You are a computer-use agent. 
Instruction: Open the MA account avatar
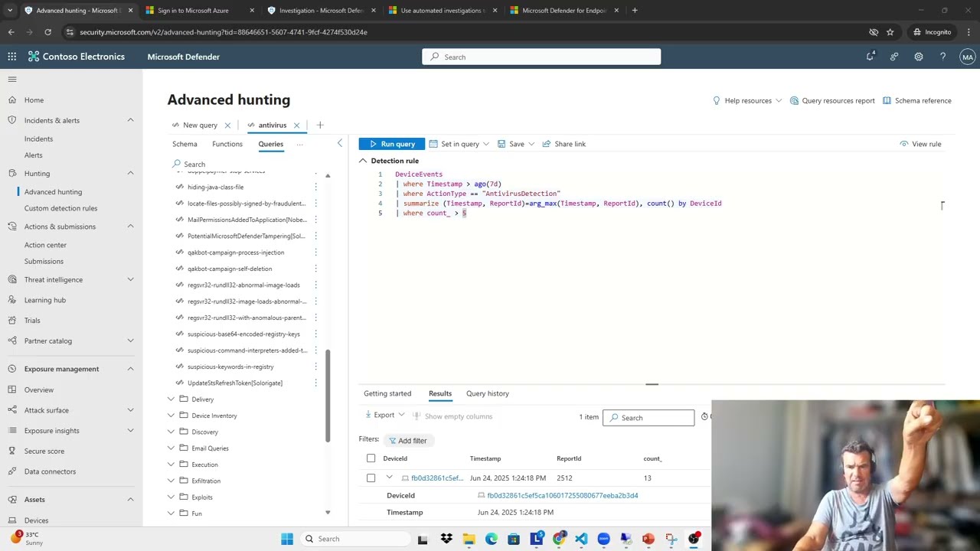[968, 57]
